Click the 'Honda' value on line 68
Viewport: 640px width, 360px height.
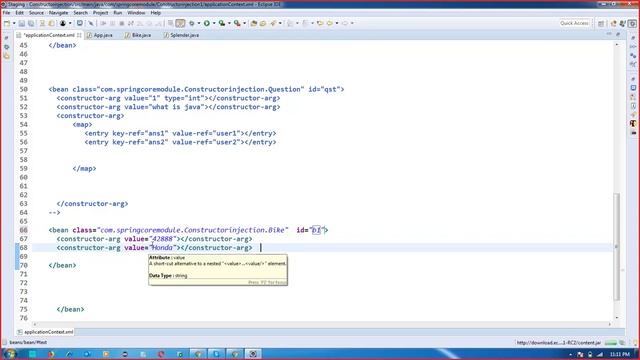coord(162,248)
